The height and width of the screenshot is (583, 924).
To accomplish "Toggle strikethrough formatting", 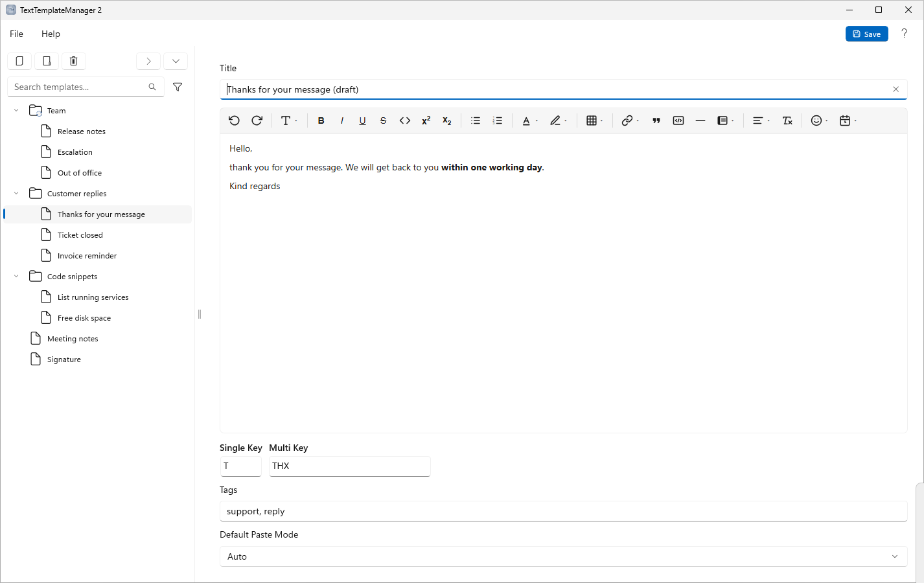I will 384,120.
